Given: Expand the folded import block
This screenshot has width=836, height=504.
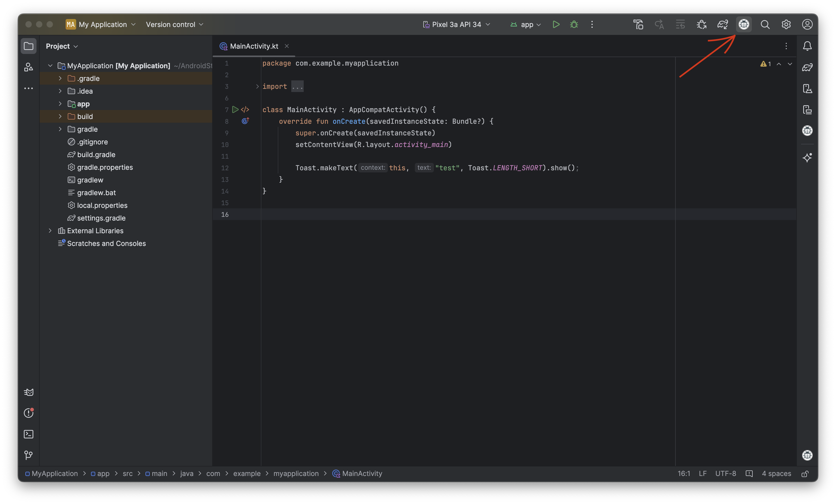Looking at the screenshot, I should [257, 86].
